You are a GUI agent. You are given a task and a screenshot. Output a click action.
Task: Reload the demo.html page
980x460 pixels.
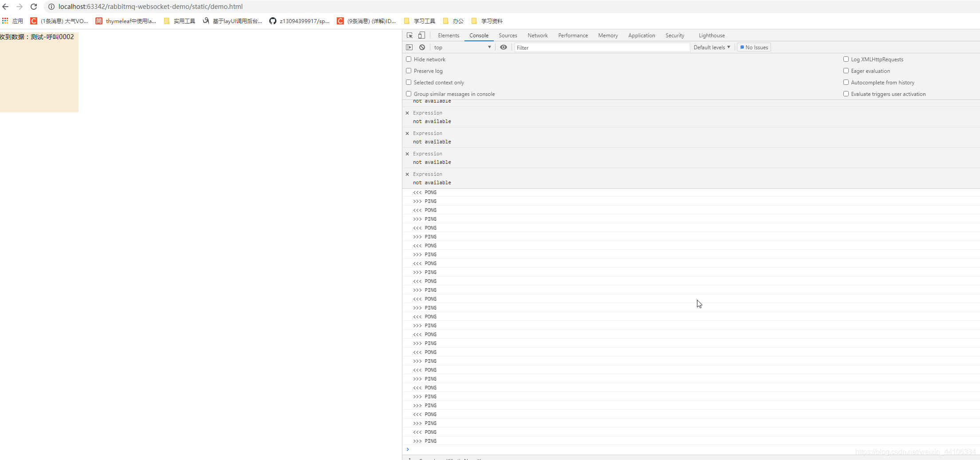(34, 7)
